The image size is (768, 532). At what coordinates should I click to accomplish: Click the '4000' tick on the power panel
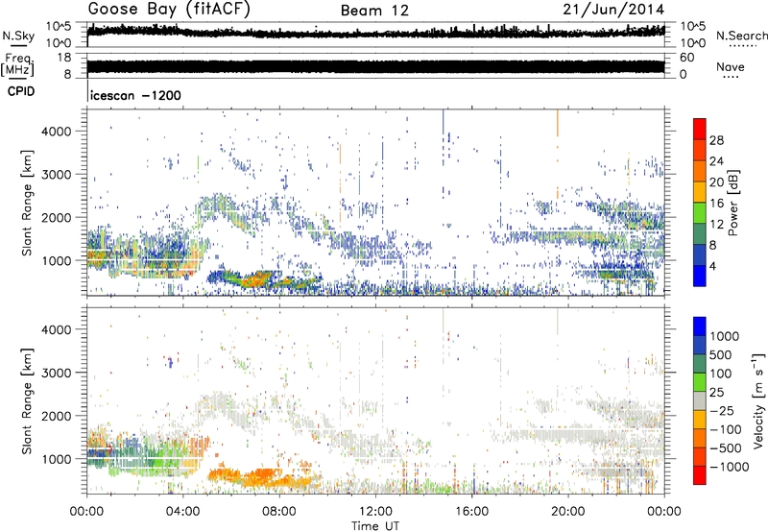56,132
